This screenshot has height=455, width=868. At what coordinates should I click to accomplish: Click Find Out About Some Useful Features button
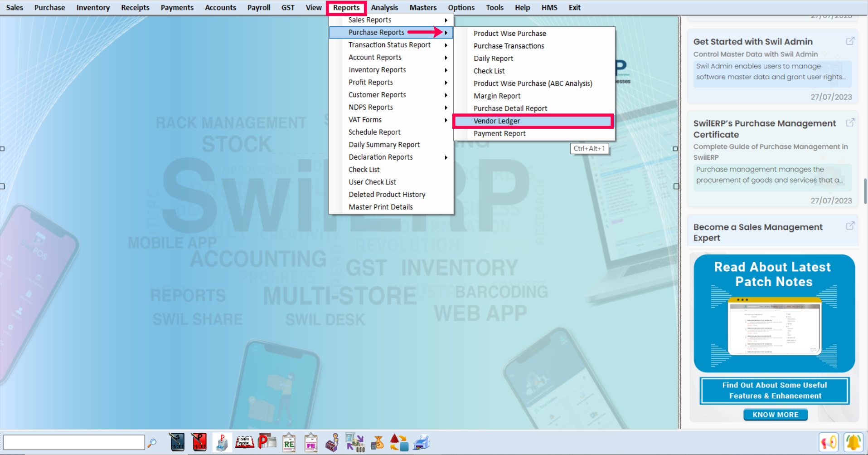pos(775,391)
